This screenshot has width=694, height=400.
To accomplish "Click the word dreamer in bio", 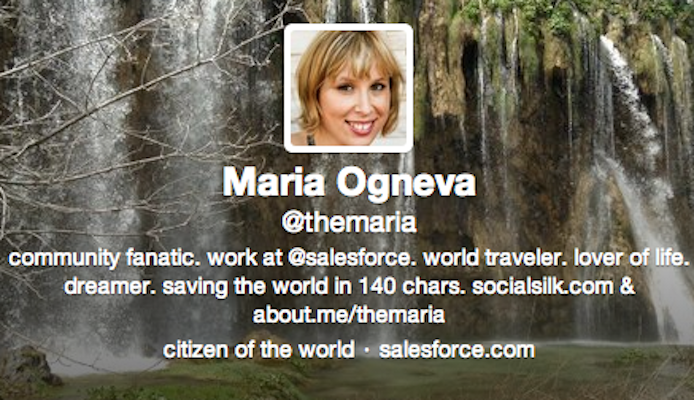I will coord(110,286).
